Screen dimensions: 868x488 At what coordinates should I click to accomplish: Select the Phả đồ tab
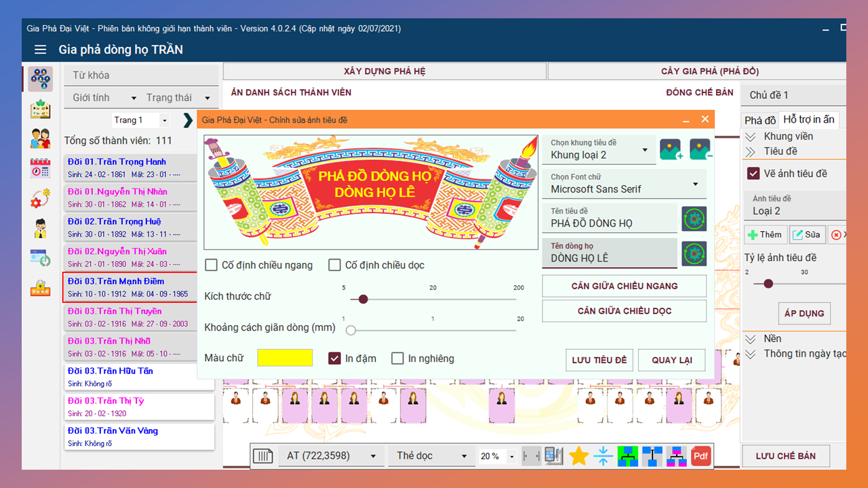click(760, 120)
